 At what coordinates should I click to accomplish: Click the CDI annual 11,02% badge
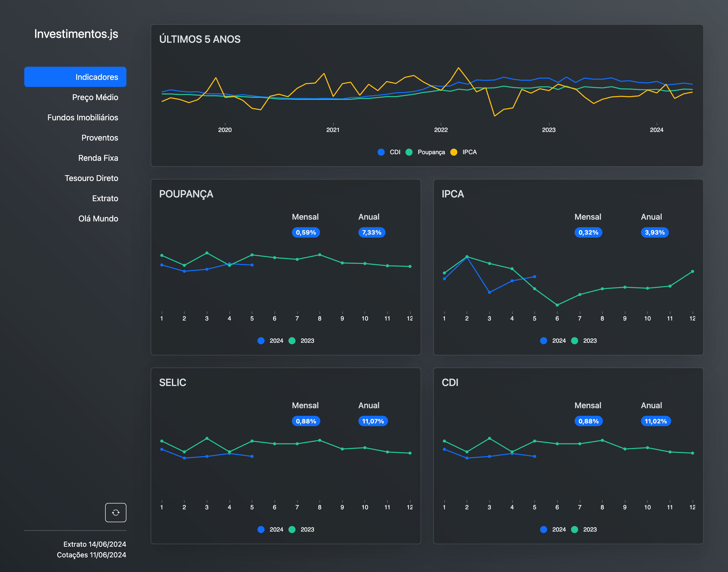point(656,421)
